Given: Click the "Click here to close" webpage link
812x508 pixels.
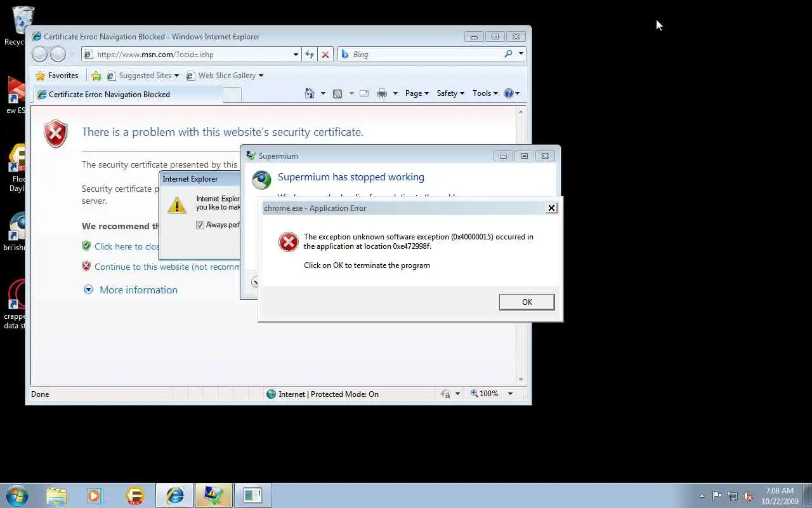Looking at the screenshot, I should tap(127, 246).
